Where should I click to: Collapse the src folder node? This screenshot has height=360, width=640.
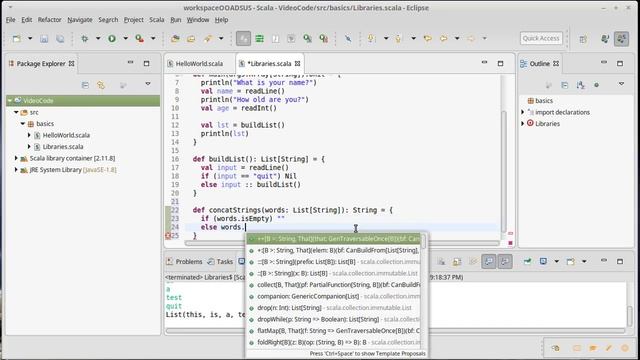point(16,112)
